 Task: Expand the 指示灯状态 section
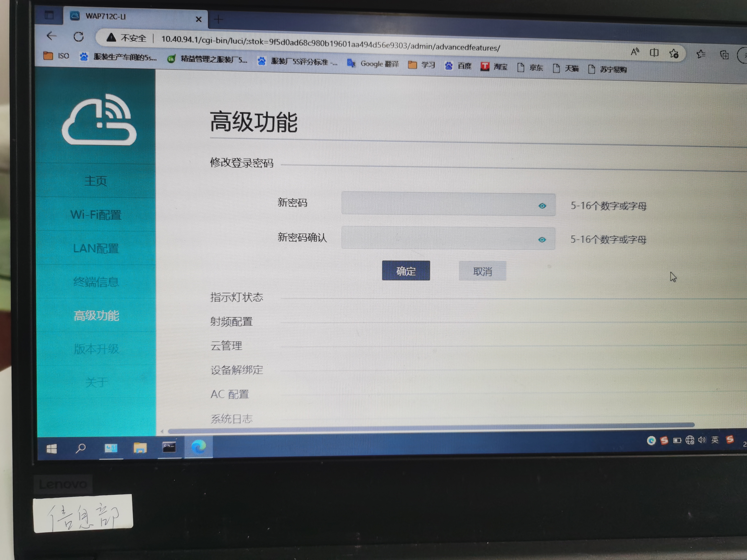coord(236,297)
